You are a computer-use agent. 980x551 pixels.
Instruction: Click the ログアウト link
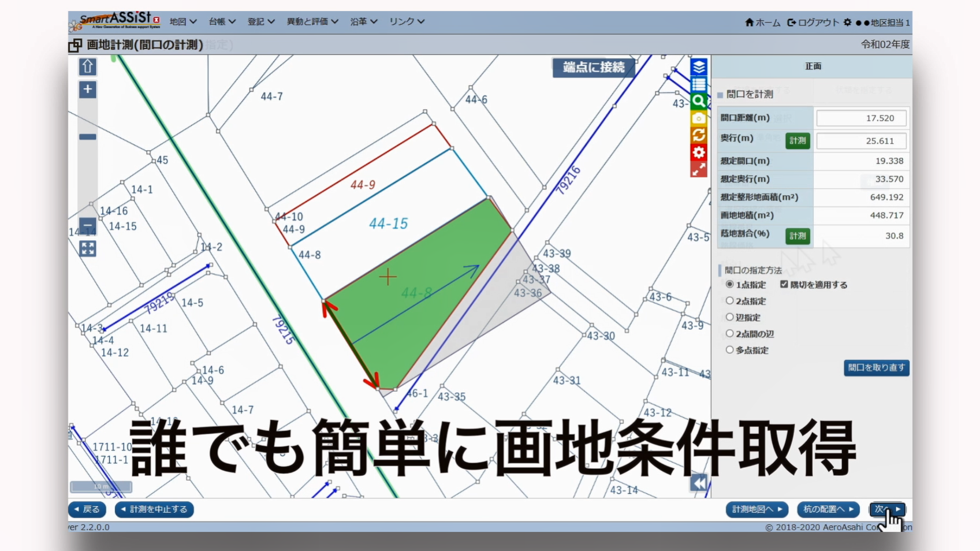coord(813,23)
